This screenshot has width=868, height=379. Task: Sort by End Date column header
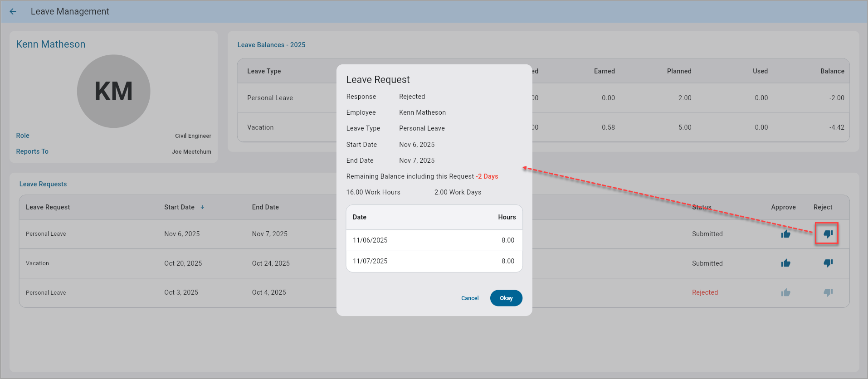coord(265,207)
